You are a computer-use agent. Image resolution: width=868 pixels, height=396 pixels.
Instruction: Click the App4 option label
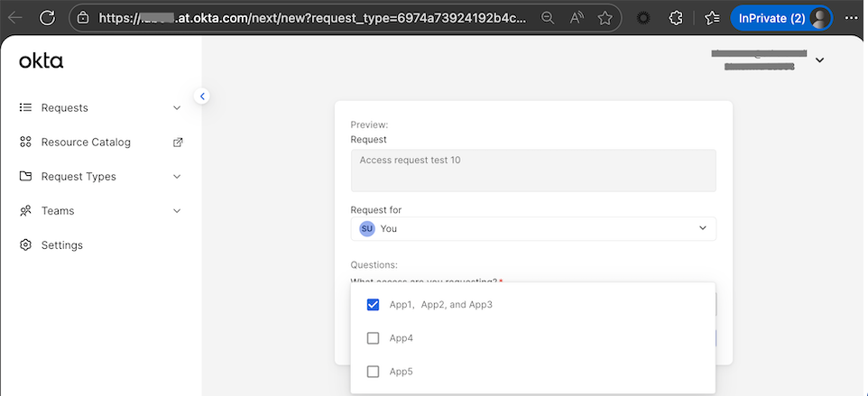click(402, 338)
